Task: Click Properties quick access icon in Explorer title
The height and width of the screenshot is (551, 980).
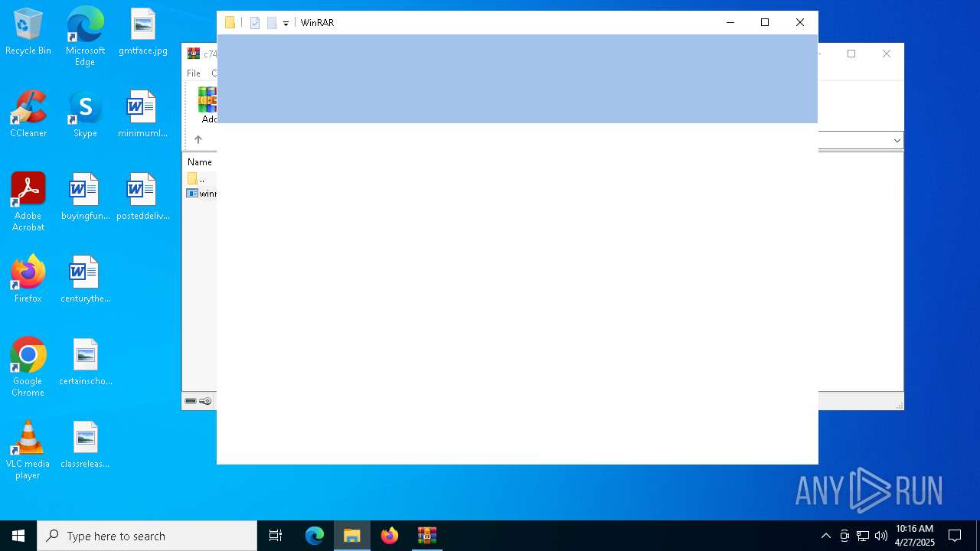Action: coord(255,23)
